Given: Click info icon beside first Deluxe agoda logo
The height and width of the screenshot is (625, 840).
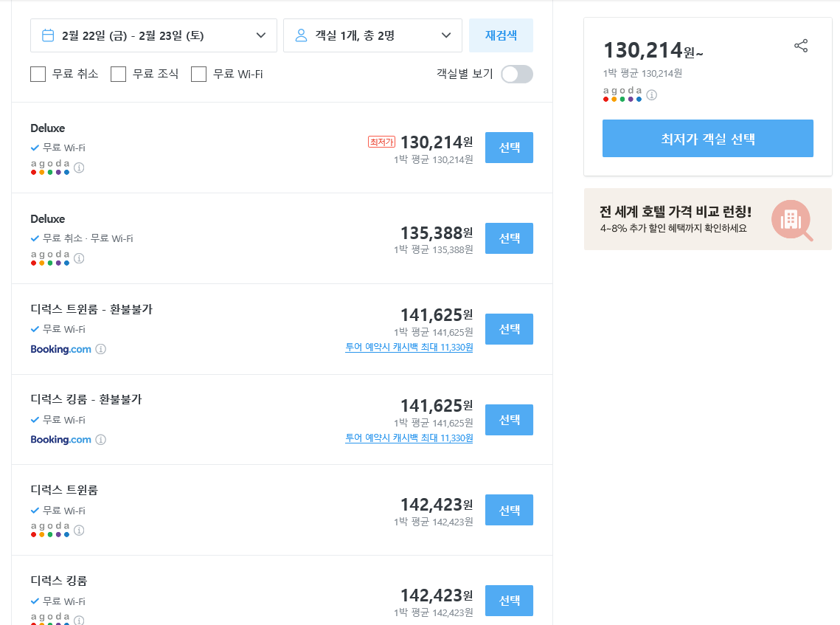Looking at the screenshot, I should 79,168.
